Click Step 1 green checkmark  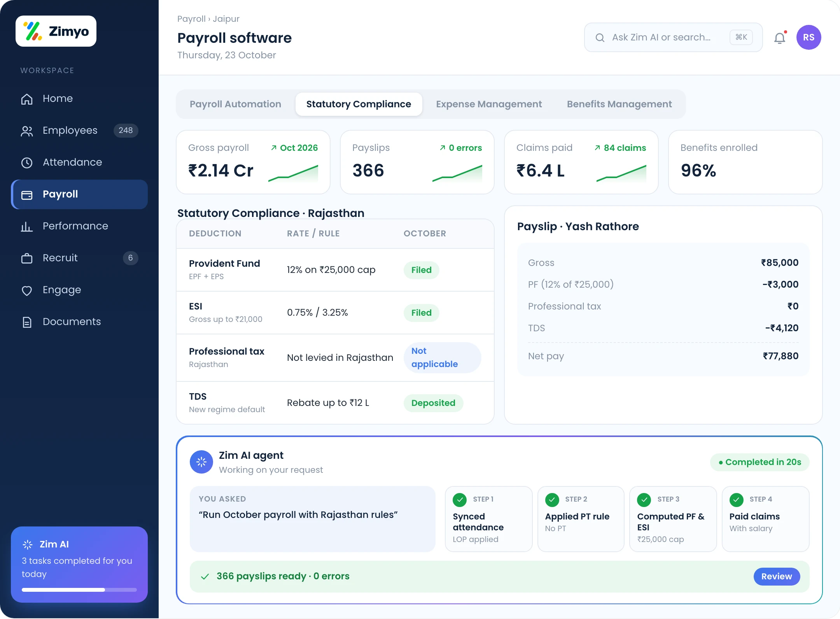coord(460,500)
